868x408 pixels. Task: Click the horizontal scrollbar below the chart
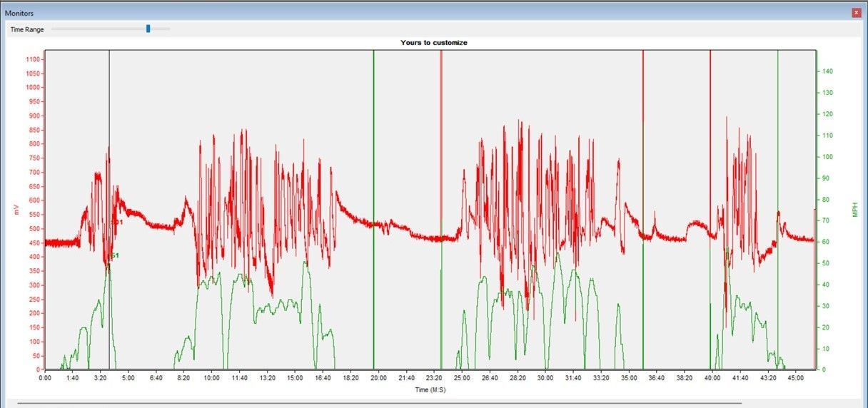tap(378, 403)
